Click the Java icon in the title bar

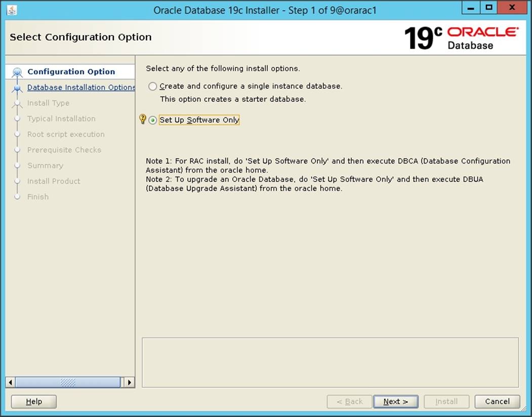click(12, 10)
